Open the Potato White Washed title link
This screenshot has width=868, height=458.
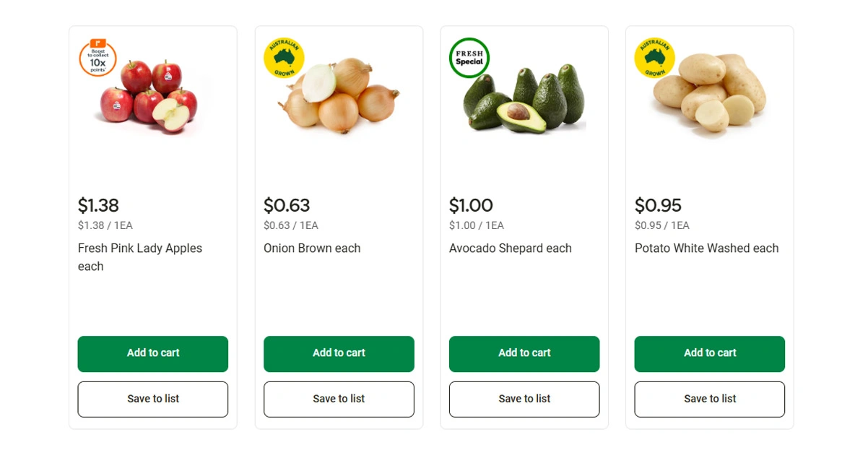(x=707, y=249)
